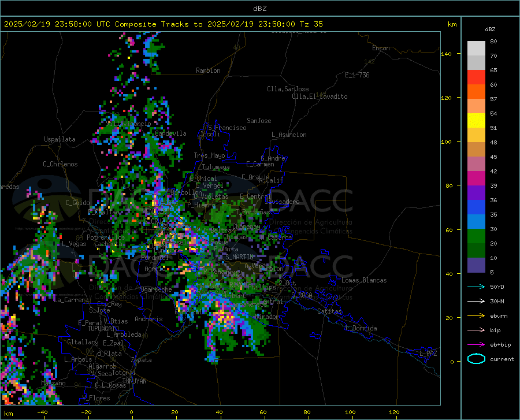
Task: Click the V_Flores label
Action: [x=96, y=398]
